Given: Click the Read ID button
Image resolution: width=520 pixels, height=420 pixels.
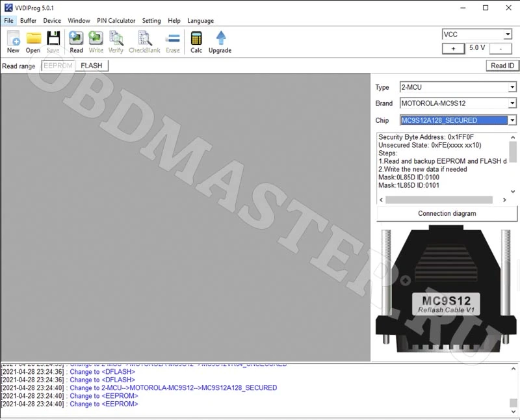Looking at the screenshot, I should click(502, 66).
